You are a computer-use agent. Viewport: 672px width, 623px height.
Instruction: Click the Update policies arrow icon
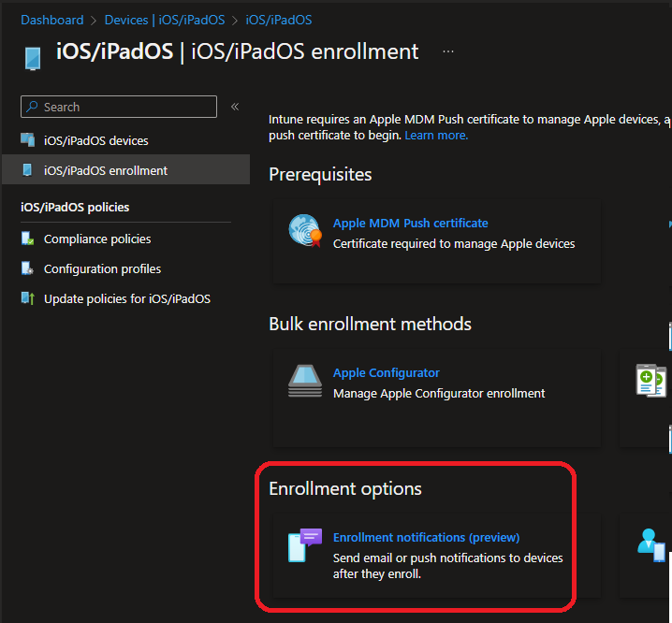click(28, 298)
